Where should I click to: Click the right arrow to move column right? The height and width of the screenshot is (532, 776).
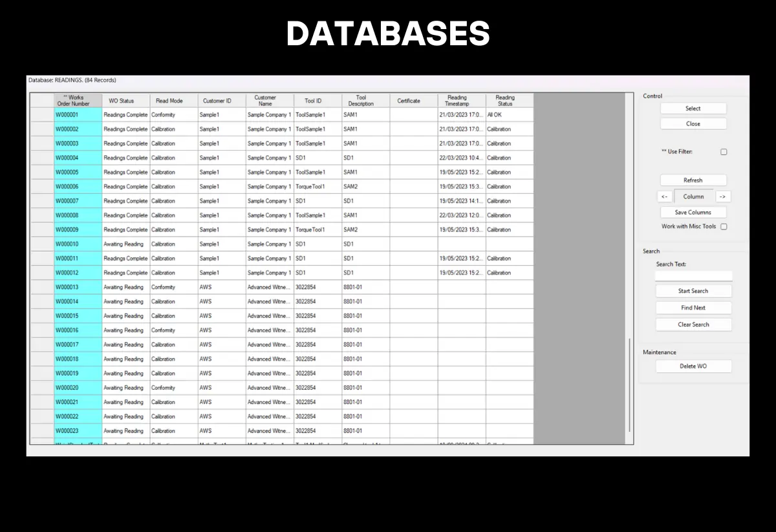722,196
